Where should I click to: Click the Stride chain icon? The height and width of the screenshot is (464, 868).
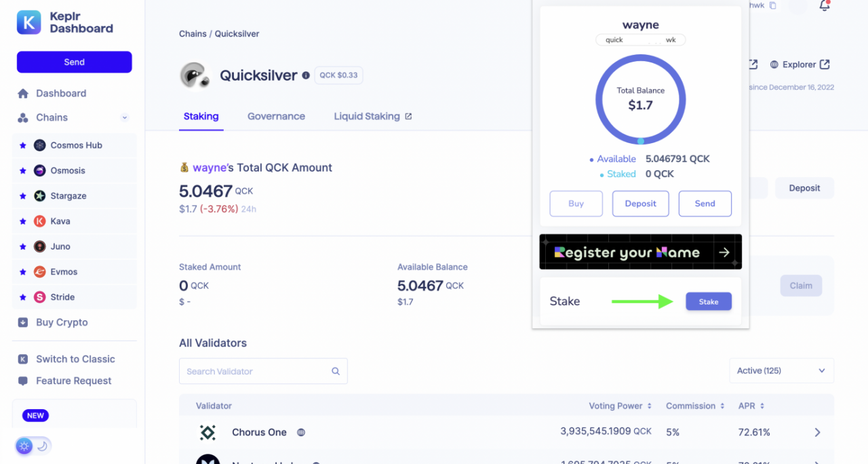40,297
